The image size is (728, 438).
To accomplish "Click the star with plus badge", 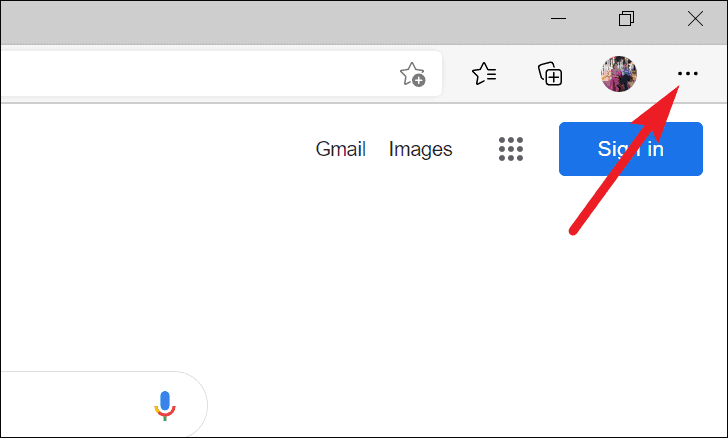I will [x=412, y=74].
